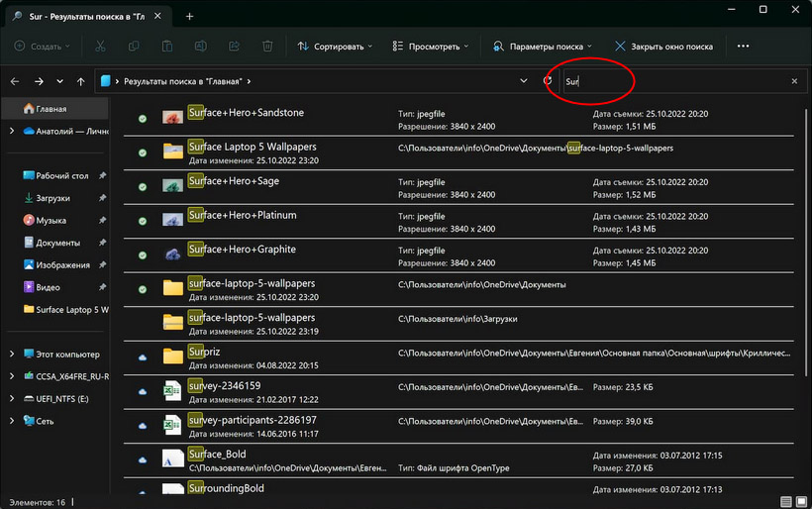Click the Rename toolbar icon

[x=200, y=47]
